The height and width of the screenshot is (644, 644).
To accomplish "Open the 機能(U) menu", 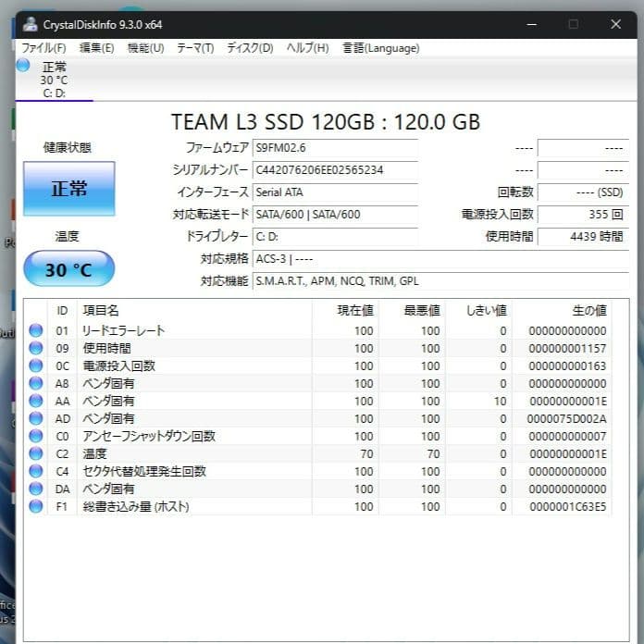I will [145, 48].
